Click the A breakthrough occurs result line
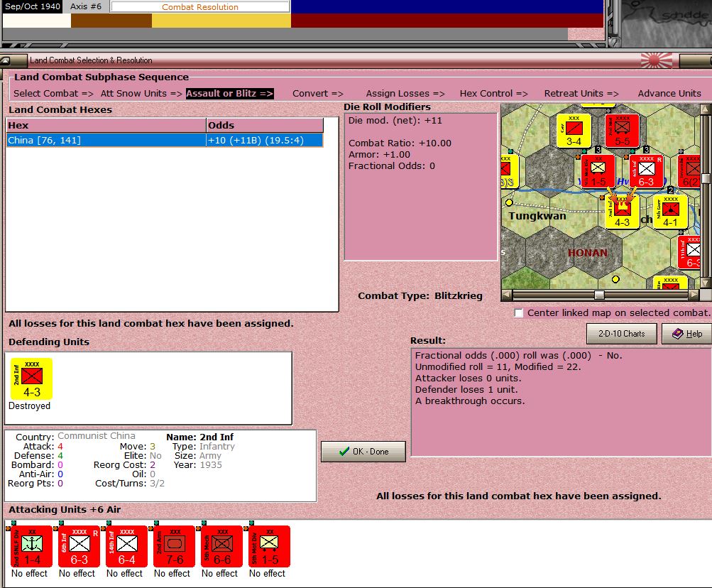The height and width of the screenshot is (588, 712). tap(470, 401)
